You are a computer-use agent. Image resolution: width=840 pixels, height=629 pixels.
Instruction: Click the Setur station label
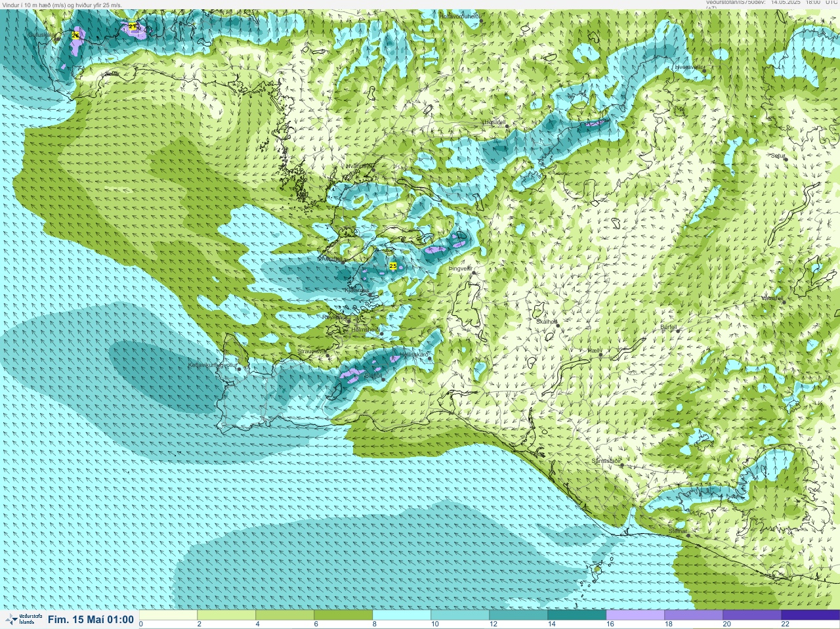point(778,156)
